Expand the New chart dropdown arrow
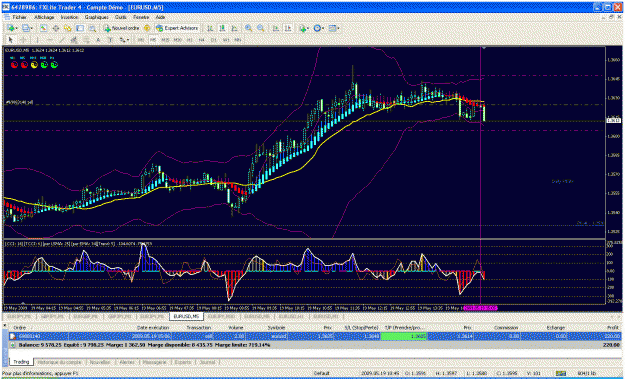625x379 pixels. click(17, 28)
